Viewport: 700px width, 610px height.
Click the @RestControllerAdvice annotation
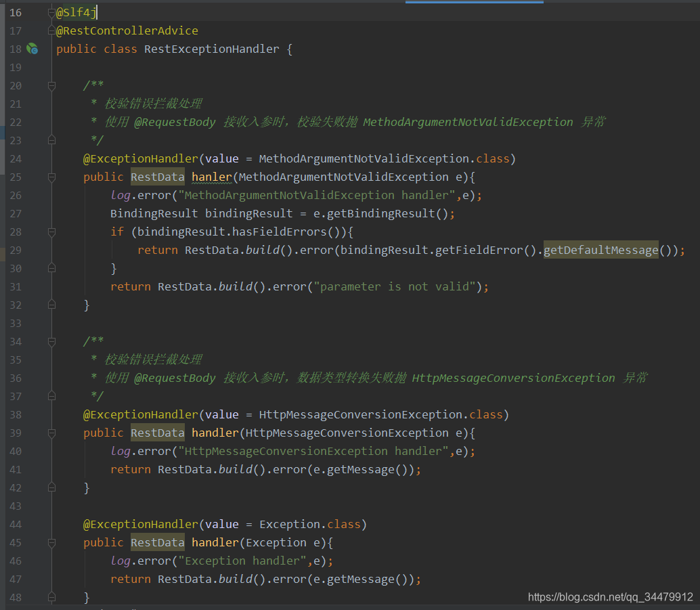pyautogui.click(x=127, y=31)
